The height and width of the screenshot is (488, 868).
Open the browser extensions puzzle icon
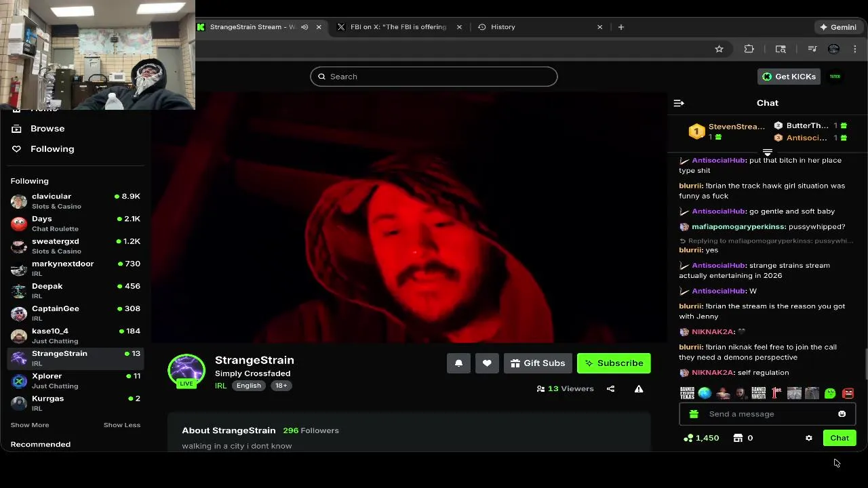click(x=749, y=49)
